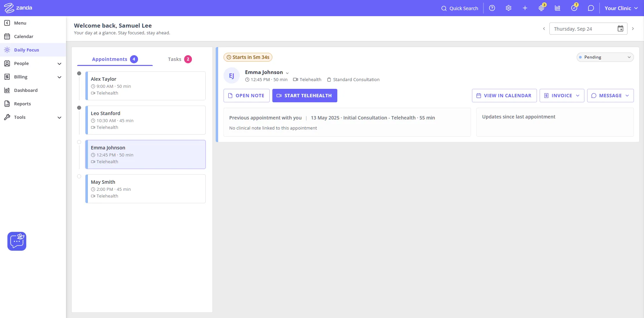The height and width of the screenshot is (318, 644).
Task: Open the Invoice dropdown button
Action: tap(562, 96)
